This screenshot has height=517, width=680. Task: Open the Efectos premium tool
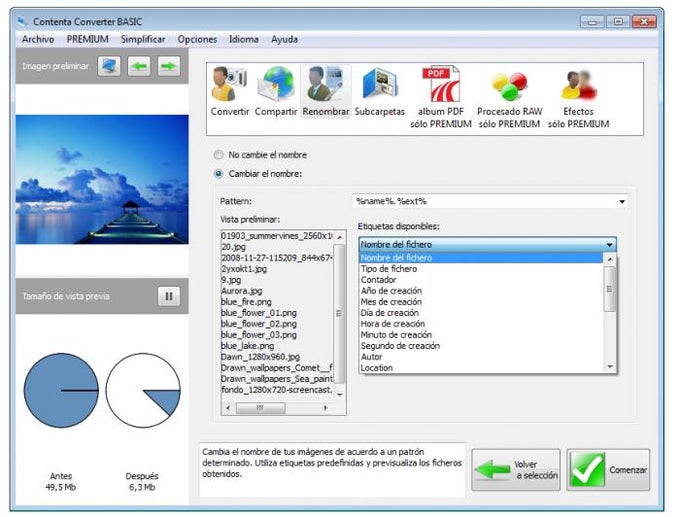point(578,98)
